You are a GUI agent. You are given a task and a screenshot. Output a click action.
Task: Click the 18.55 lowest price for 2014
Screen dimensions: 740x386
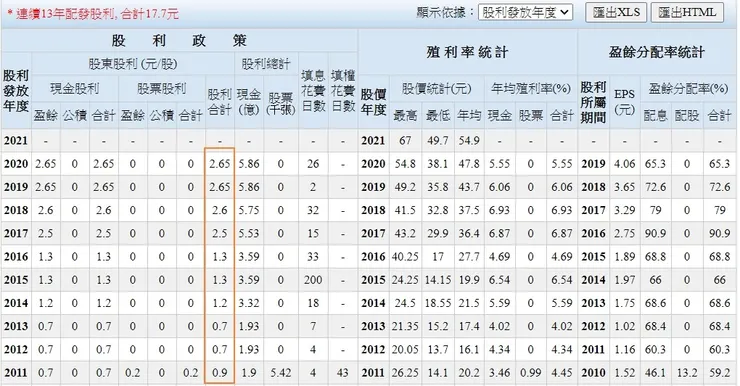(437, 303)
